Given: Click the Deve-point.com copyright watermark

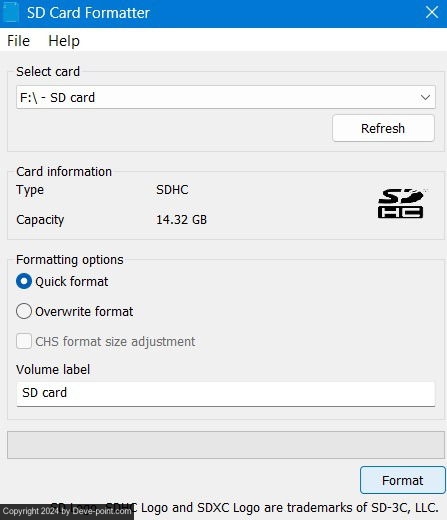Looking at the screenshot, I should [67, 511].
